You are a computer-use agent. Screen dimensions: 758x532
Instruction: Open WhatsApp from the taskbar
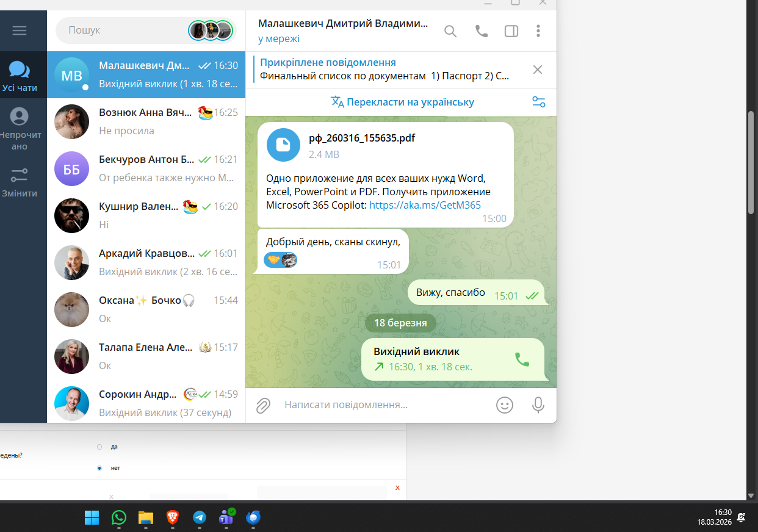point(118,517)
